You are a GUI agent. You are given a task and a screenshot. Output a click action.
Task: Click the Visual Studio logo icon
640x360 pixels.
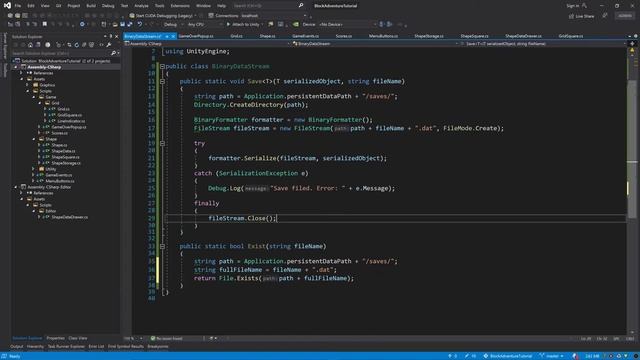click(x=7, y=5)
